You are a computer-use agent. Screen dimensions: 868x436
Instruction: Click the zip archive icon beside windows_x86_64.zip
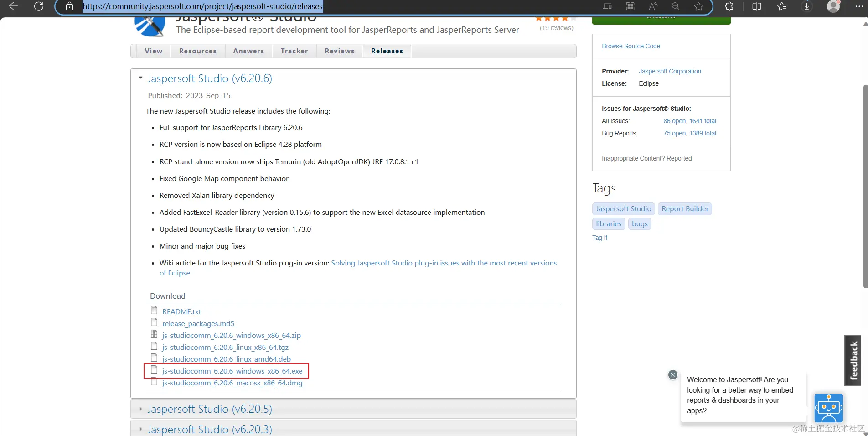pos(154,334)
